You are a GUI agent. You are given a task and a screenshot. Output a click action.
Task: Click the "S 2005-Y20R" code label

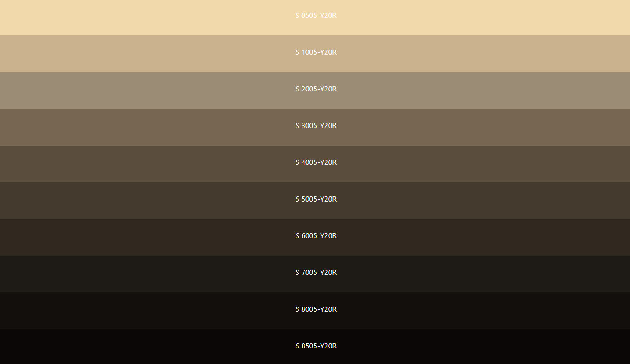[315, 89]
